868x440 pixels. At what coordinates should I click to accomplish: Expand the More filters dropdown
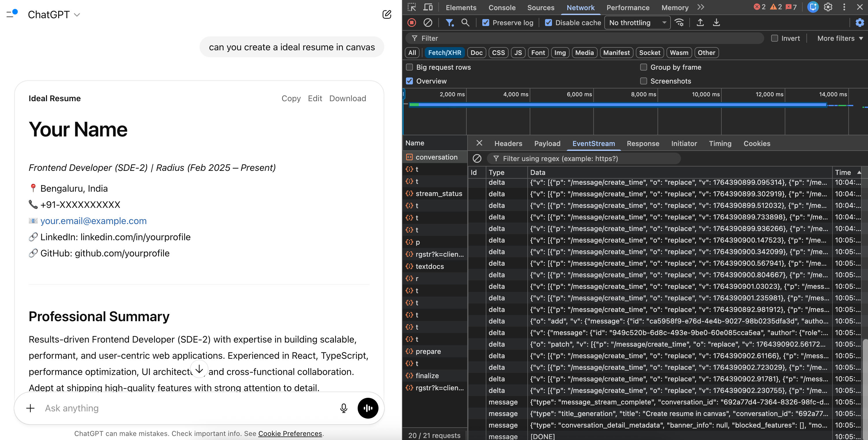pyautogui.click(x=839, y=38)
